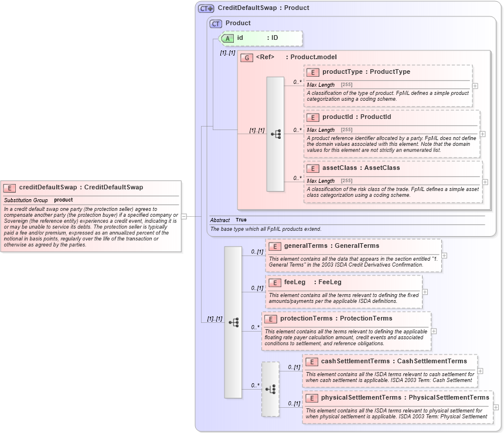Click the E icon of productType element
This screenshot has width=504, height=433.
click(x=312, y=72)
